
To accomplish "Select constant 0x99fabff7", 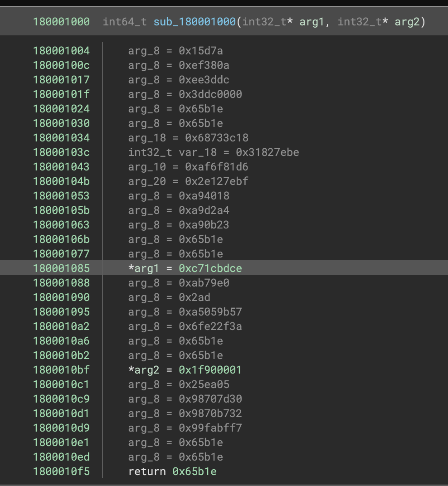I will click(x=210, y=428).
